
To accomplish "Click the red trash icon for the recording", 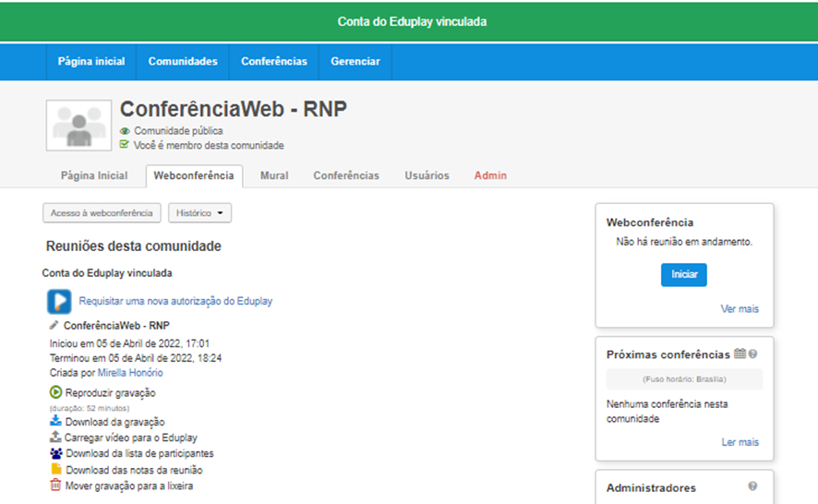I will 55,486.
